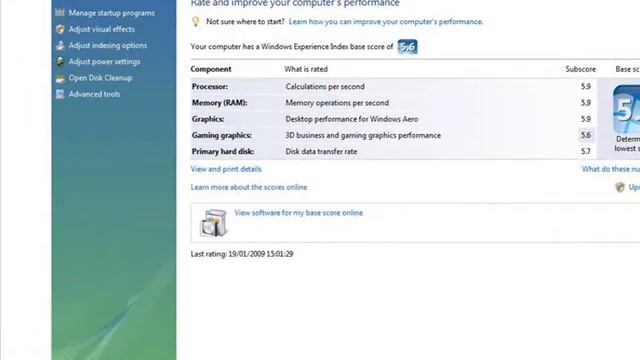Screen dimensions: 640x360
Task: Open Learn how you can improve performance link
Action: pos(386,22)
